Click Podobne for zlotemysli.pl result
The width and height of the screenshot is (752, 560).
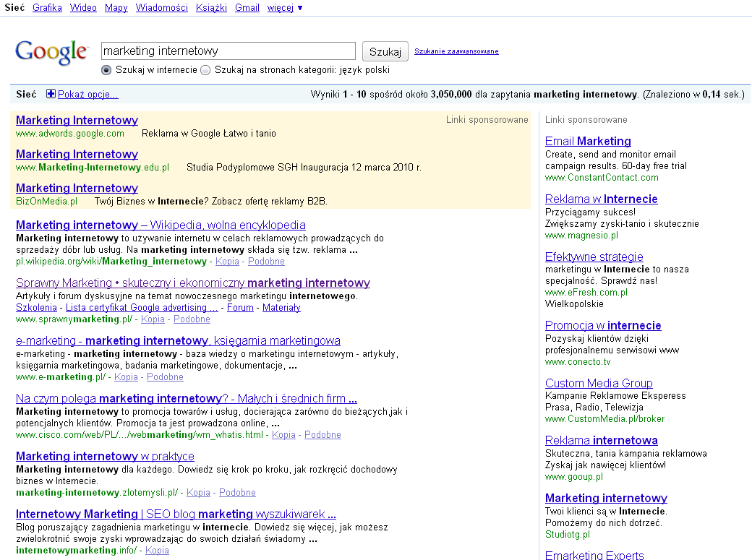237,493
